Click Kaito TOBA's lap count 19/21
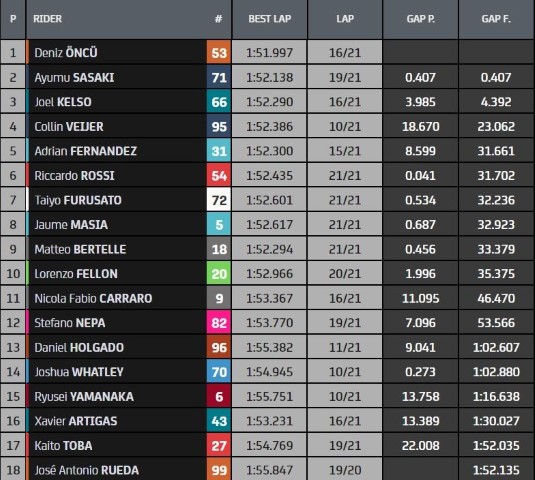 345,446
